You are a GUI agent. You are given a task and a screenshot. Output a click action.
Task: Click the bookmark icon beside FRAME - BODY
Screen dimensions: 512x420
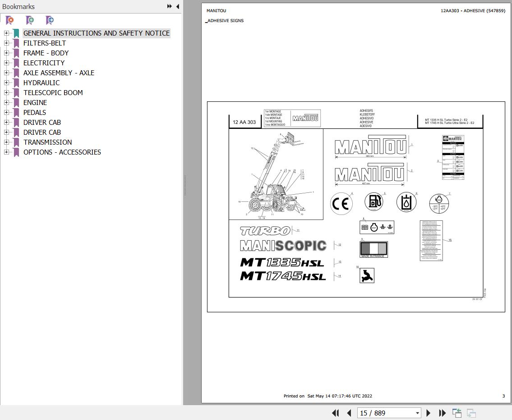pos(16,53)
